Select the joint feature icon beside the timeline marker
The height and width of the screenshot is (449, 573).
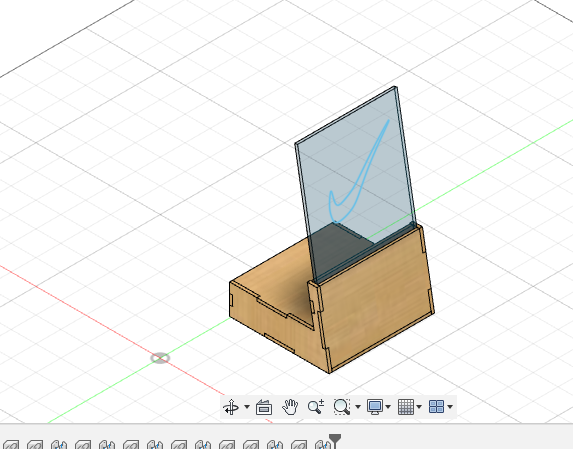tap(323, 445)
